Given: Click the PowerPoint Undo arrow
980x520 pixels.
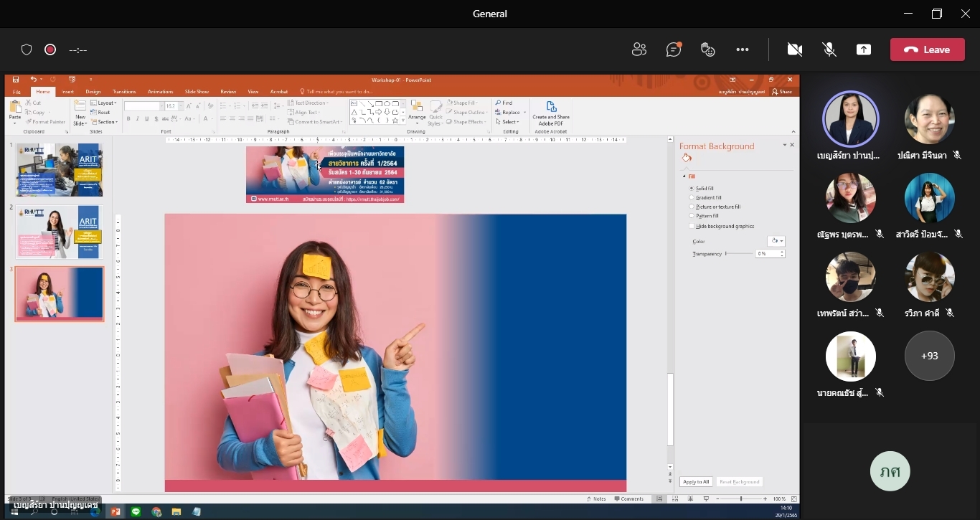Looking at the screenshot, I should (x=33, y=80).
